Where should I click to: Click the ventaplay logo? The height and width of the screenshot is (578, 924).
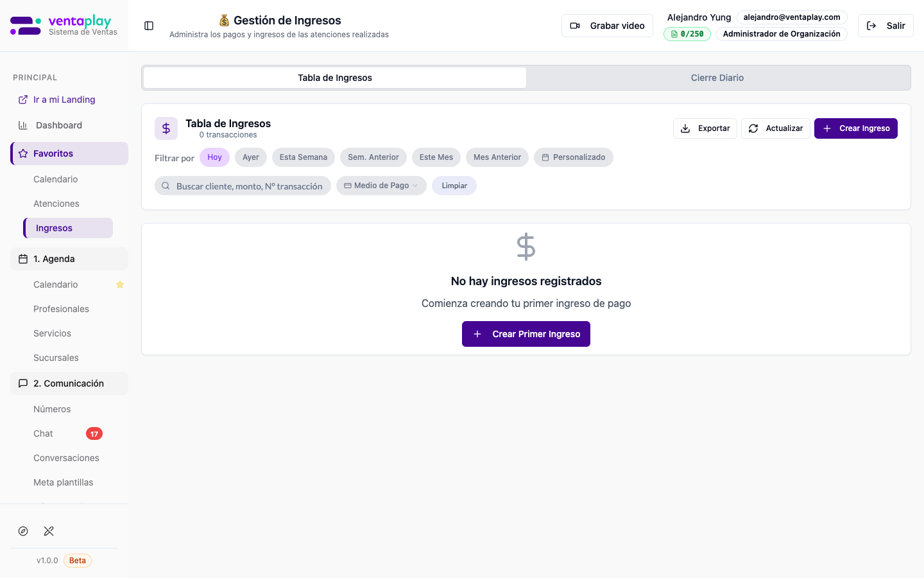click(x=64, y=26)
